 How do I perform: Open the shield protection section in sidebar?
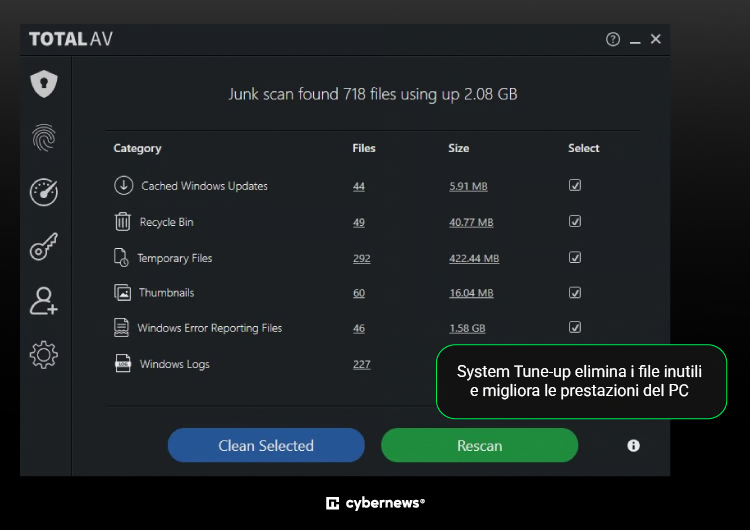(x=44, y=84)
